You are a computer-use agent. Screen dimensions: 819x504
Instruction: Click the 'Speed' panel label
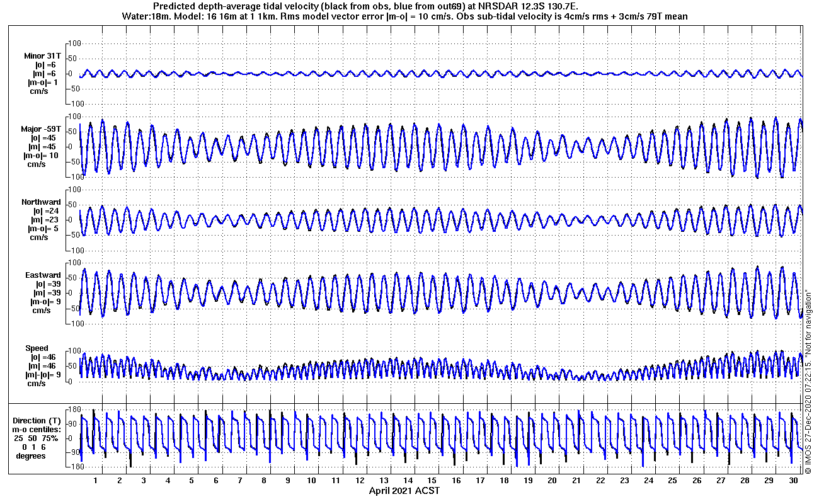(x=37, y=348)
